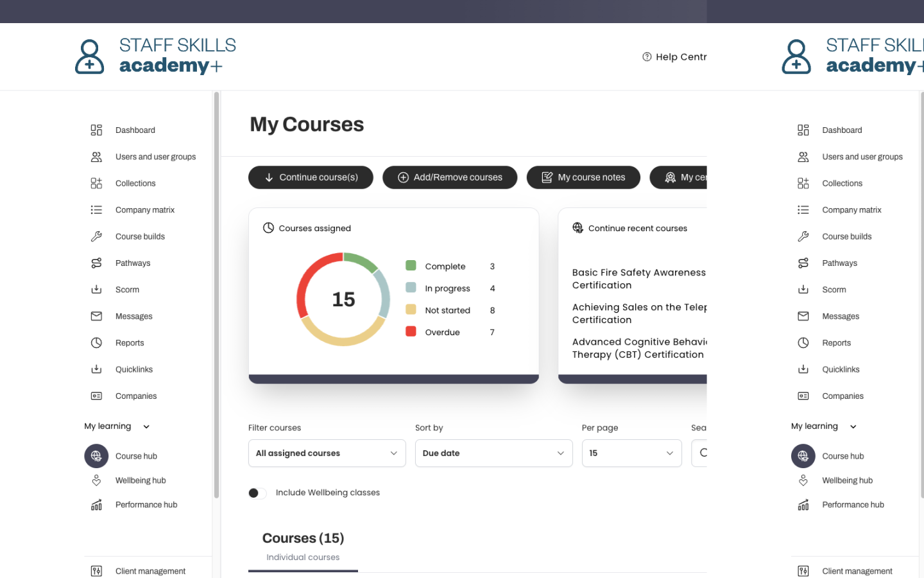Open Dashboard icon in left sidebar
The height and width of the screenshot is (578, 924).
point(96,130)
